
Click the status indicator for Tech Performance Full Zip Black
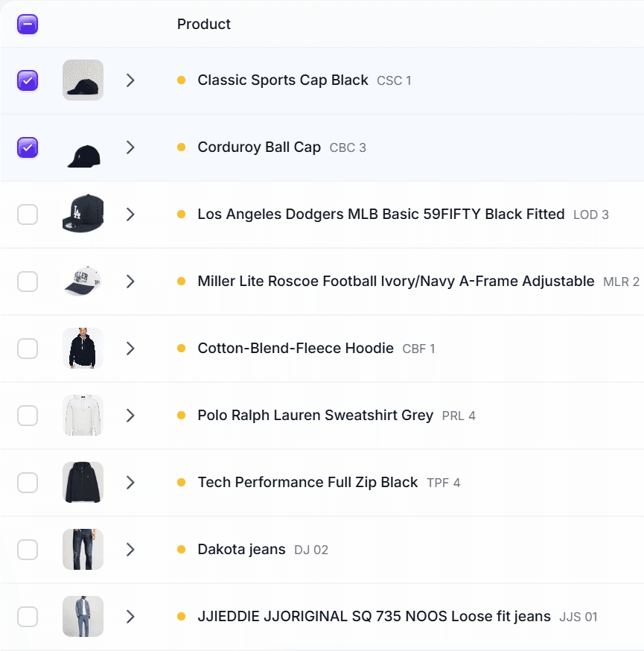181,482
